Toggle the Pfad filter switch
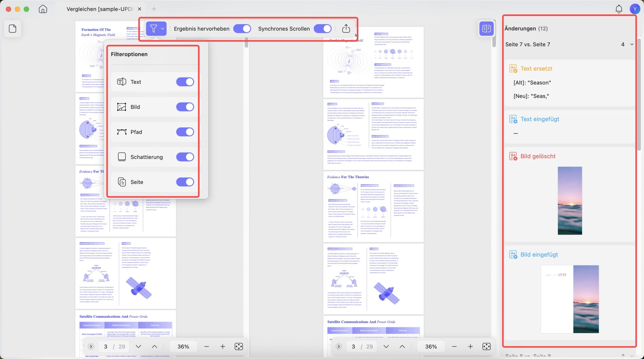This screenshot has height=359, width=644. coord(185,132)
